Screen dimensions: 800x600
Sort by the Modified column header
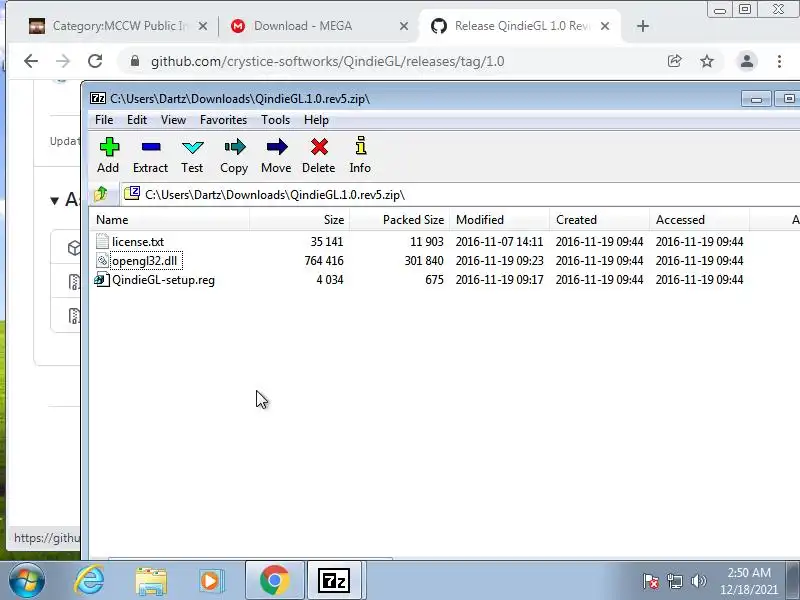[499, 219]
